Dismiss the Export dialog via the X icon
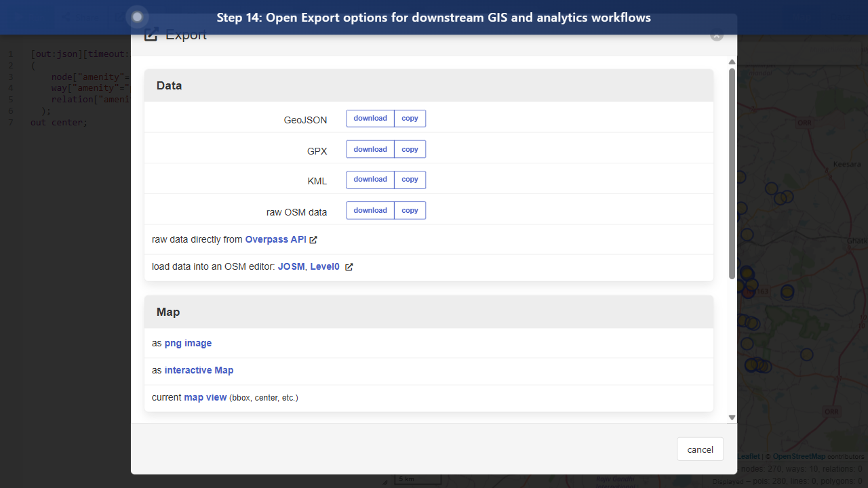The width and height of the screenshot is (868, 488). [716, 36]
